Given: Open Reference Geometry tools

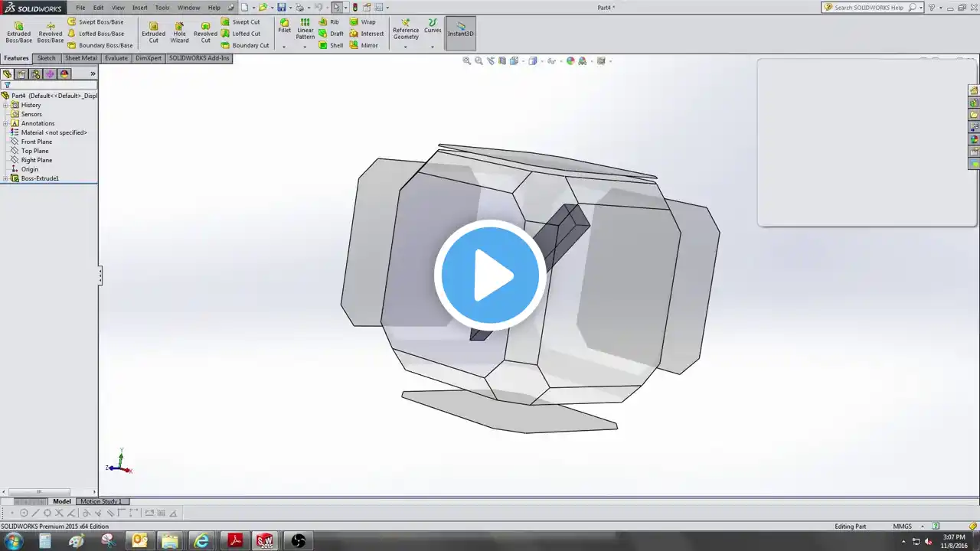Looking at the screenshot, I should [406, 29].
